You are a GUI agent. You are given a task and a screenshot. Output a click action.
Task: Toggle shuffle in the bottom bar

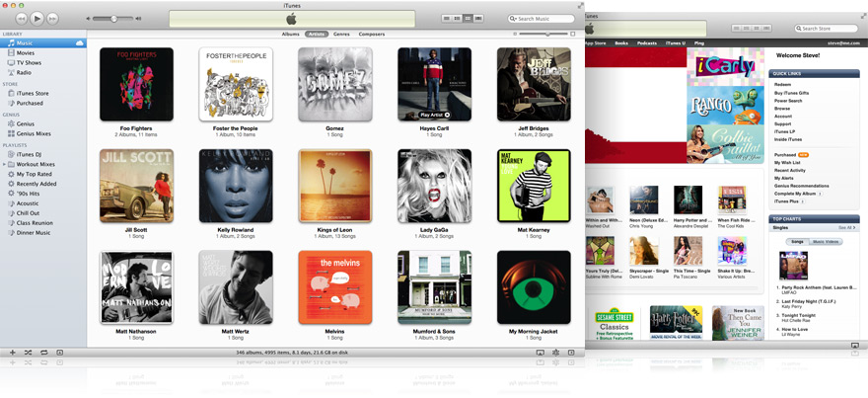28,352
